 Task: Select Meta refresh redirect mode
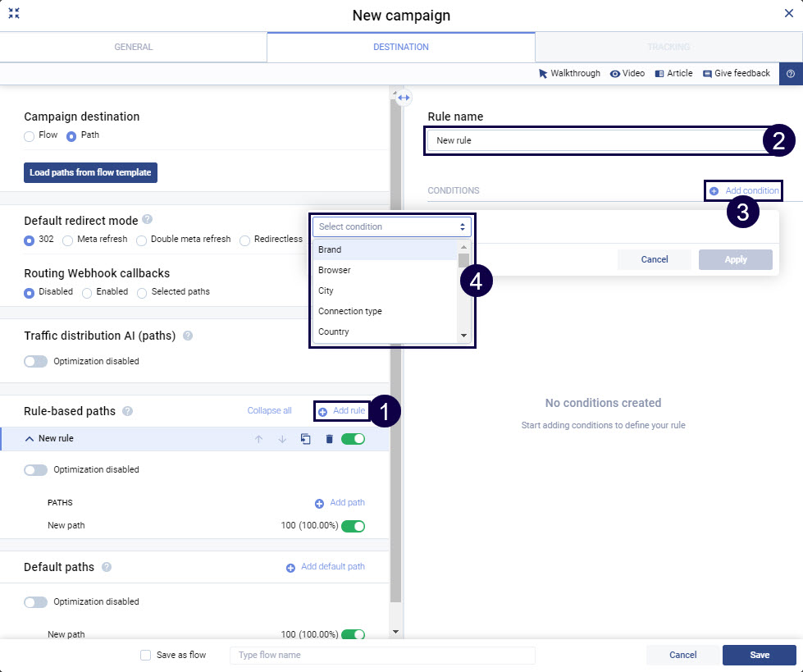pyautogui.click(x=70, y=240)
